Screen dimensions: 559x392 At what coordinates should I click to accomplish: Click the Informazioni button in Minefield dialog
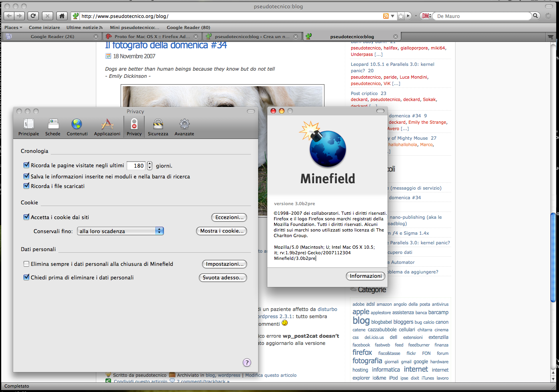[366, 276]
